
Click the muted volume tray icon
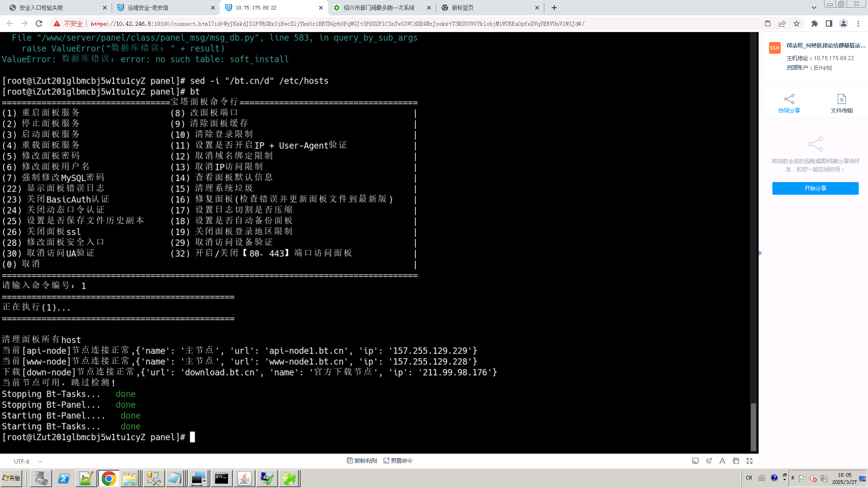[813, 478]
